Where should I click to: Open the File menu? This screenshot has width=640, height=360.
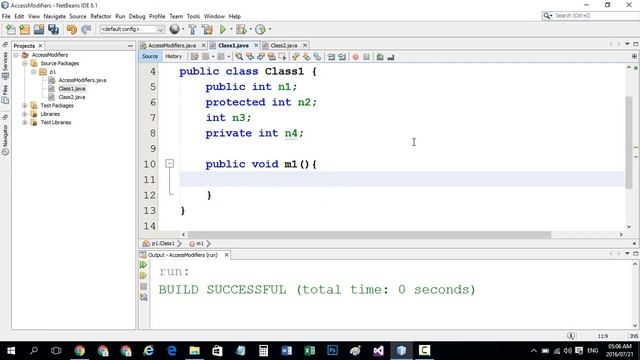pos(6,16)
